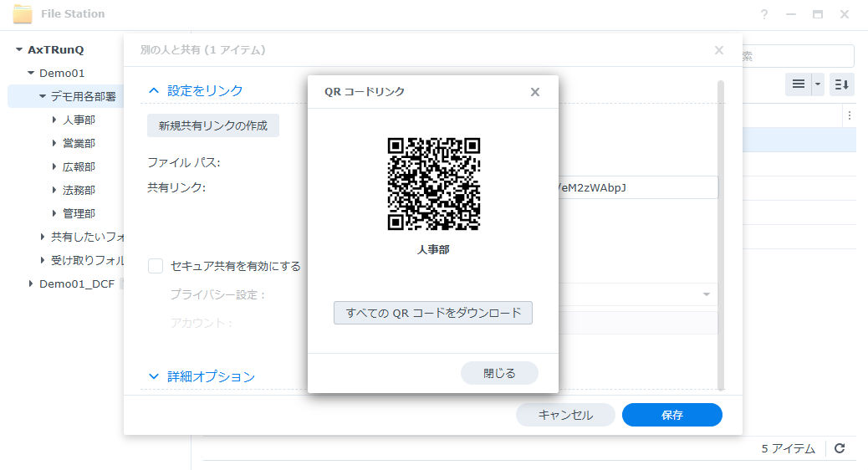
Task: Expand the 受け取りフォル folder arrow
Action: [x=43, y=260]
